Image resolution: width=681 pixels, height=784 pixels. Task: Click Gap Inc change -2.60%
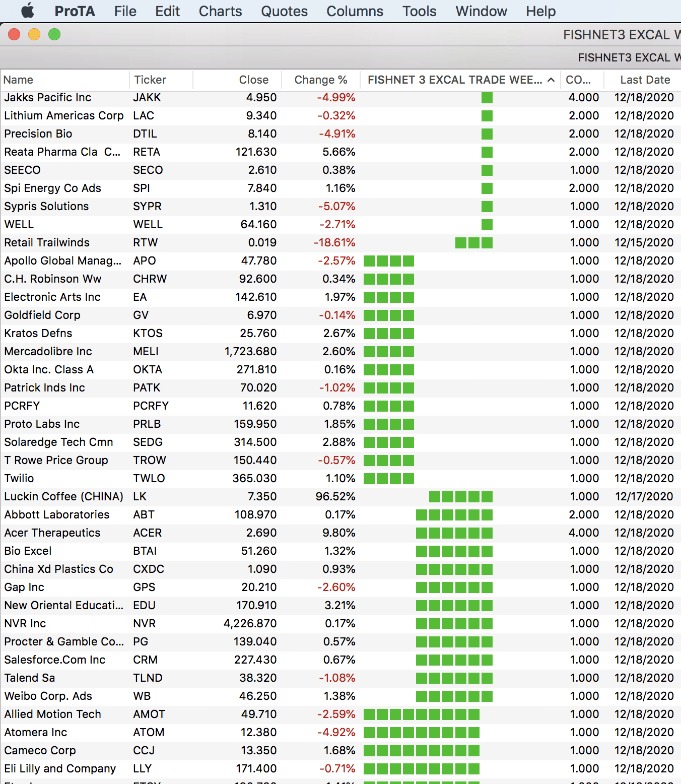[336, 587]
